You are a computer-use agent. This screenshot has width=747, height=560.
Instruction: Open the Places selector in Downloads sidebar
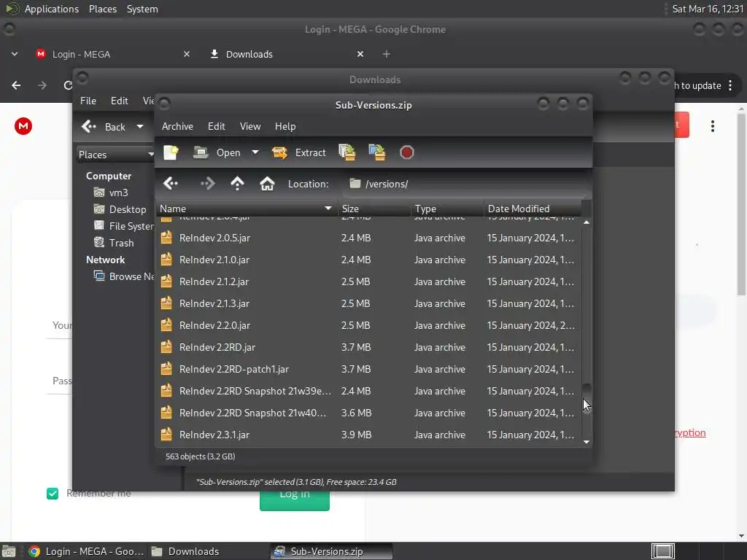pyautogui.click(x=116, y=155)
